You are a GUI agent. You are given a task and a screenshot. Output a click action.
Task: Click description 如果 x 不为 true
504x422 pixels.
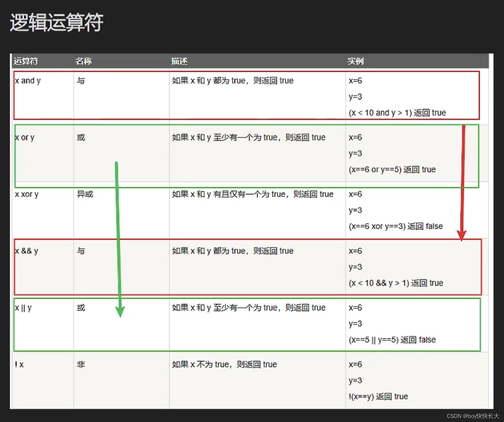(x=224, y=365)
